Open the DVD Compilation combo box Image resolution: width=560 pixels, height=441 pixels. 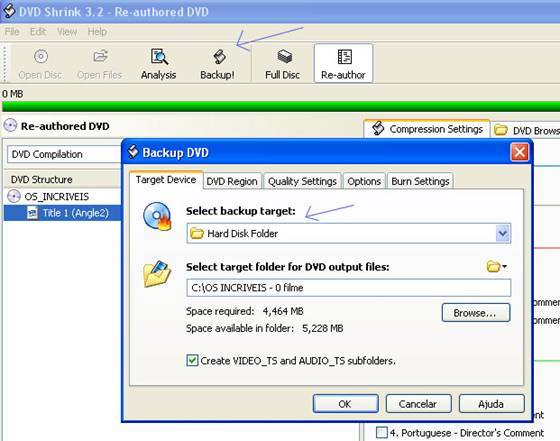[x=64, y=154]
